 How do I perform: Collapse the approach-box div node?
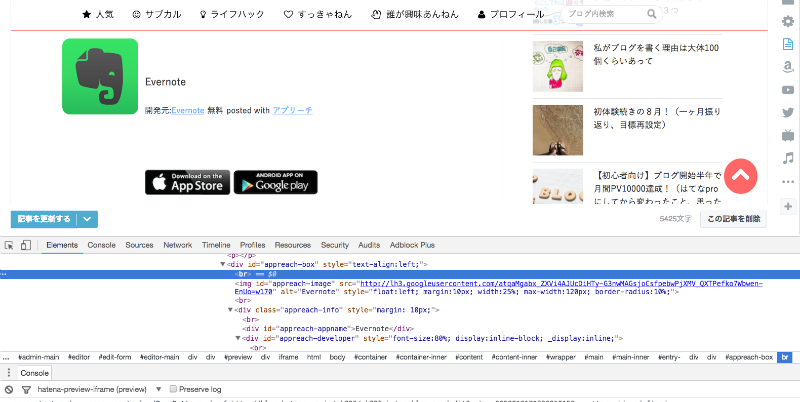coord(222,264)
